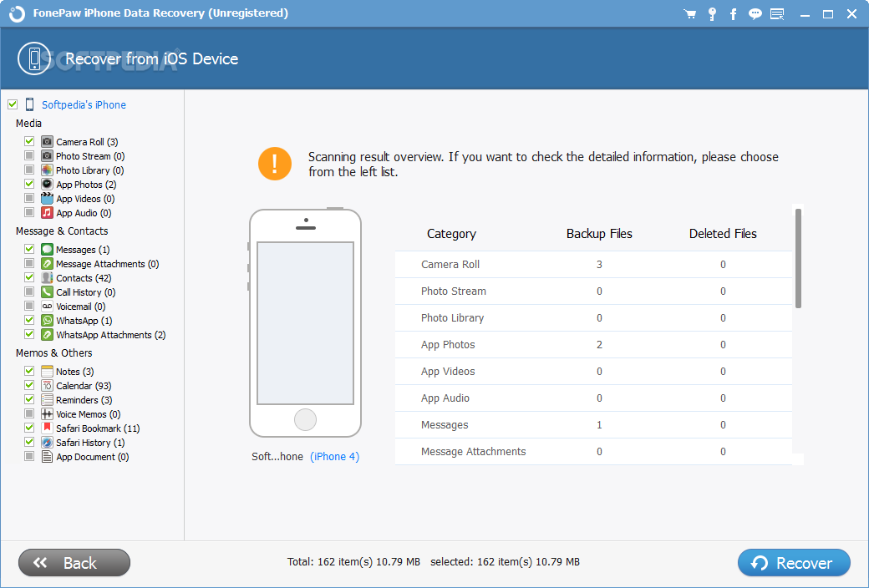The height and width of the screenshot is (588, 869).
Task: Uncheck the Calendar checkbox
Action: 29,385
